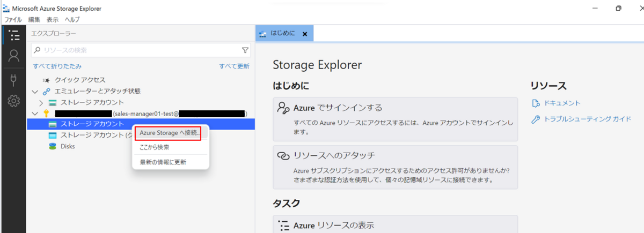Click the list icon beside Azure リソースの表示
Screen dimensions: 644x233
tap(283, 225)
